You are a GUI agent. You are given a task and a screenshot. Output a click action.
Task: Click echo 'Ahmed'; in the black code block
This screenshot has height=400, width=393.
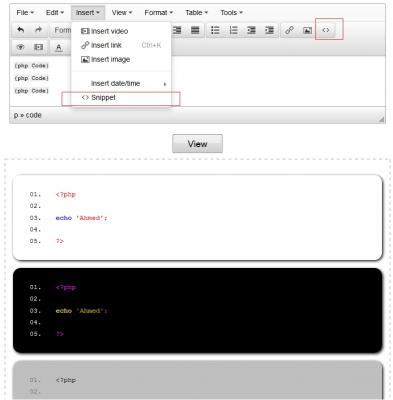[x=81, y=311]
